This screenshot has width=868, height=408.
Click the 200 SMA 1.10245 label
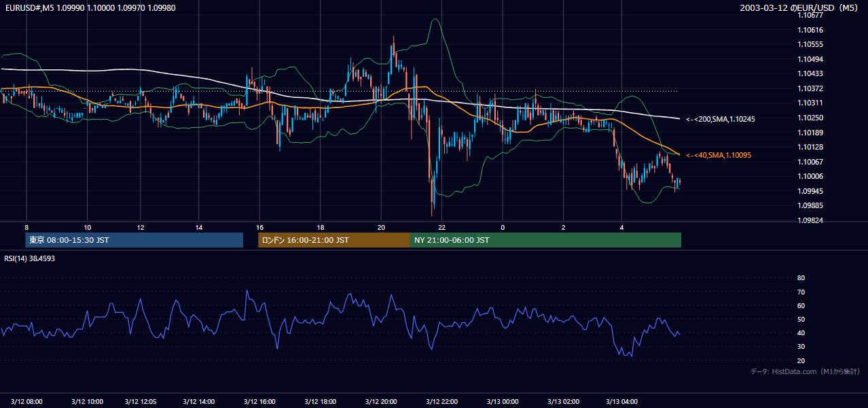721,119
